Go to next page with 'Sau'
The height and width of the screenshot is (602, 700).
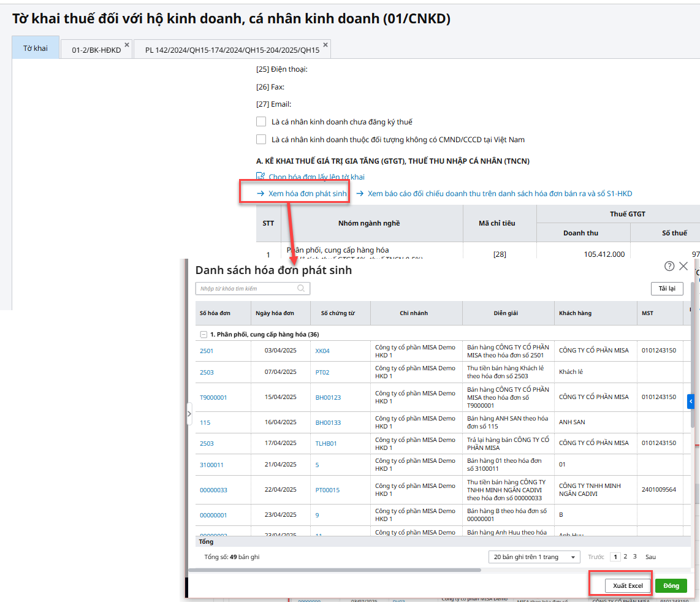tap(650, 557)
